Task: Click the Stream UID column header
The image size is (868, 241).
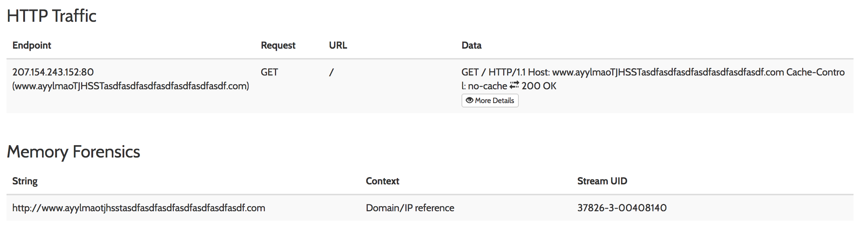Action: pyautogui.click(x=602, y=181)
